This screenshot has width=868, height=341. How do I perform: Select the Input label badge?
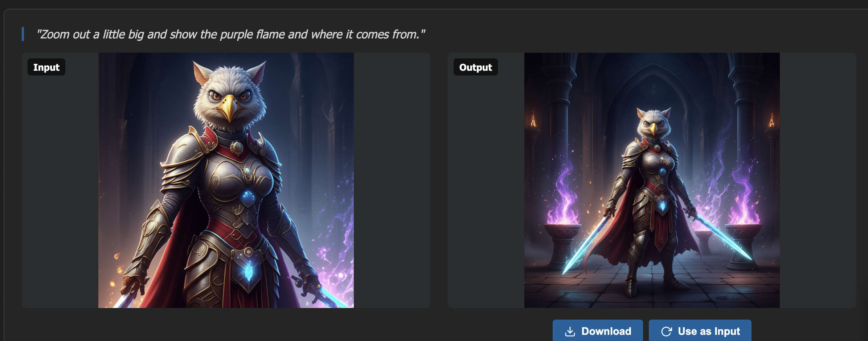(x=46, y=67)
